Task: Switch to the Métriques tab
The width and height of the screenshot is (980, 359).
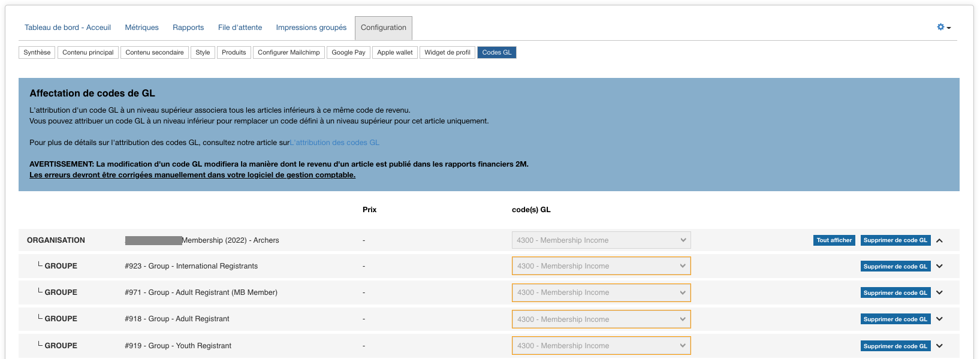Action: [141, 28]
